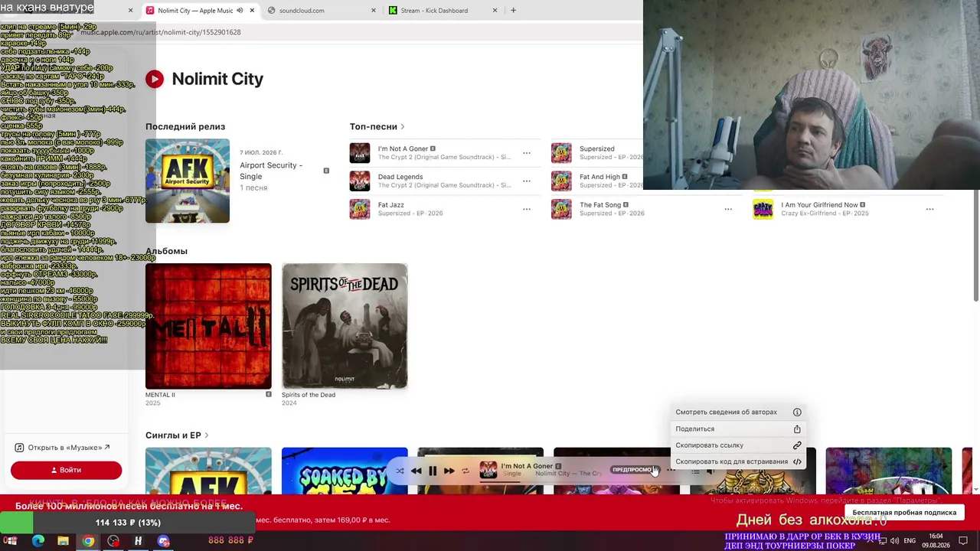Click the browser address bar URL

pyautogui.click(x=161, y=32)
